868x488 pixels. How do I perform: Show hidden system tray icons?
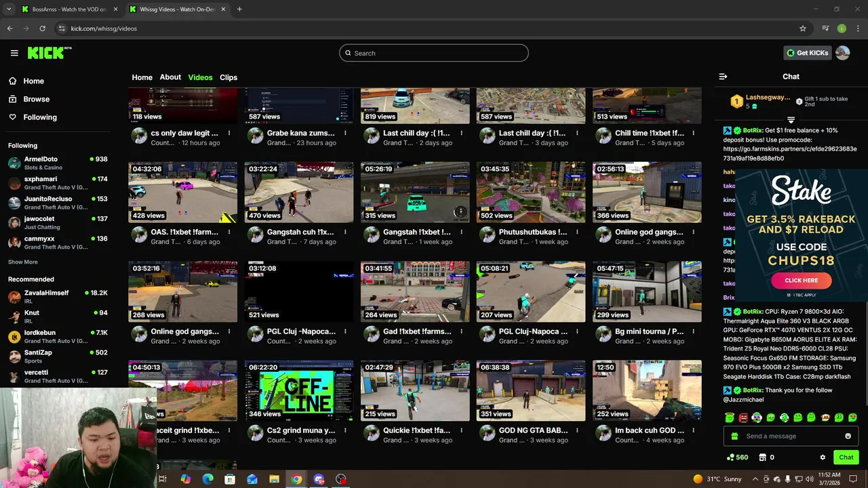(x=755, y=479)
